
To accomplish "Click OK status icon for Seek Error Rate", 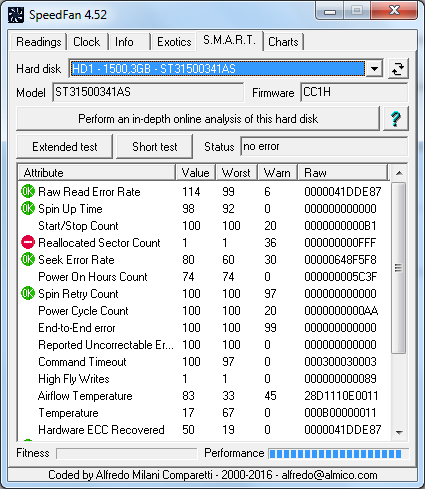I will pos(28,259).
